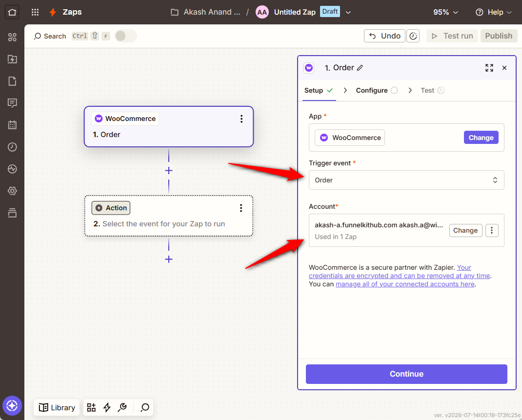Click the Undo button
This screenshot has width=522, height=420.
[384, 36]
